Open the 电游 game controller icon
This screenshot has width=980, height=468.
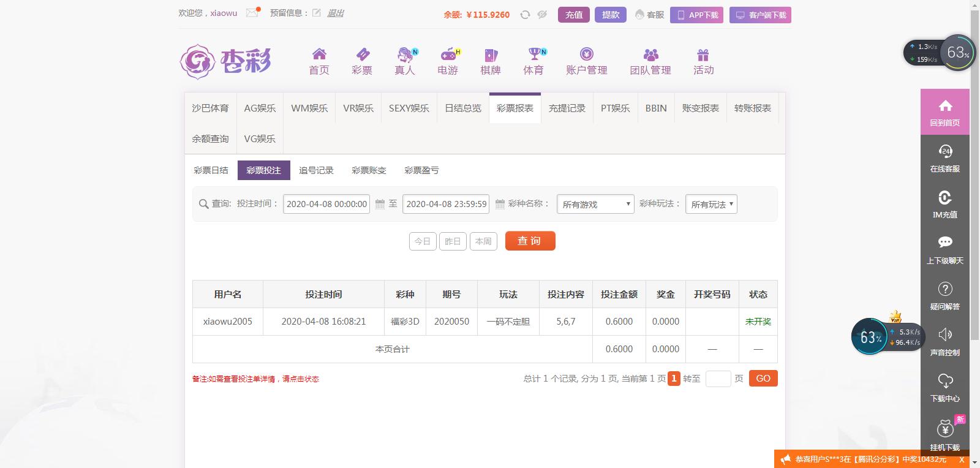(449, 54)
